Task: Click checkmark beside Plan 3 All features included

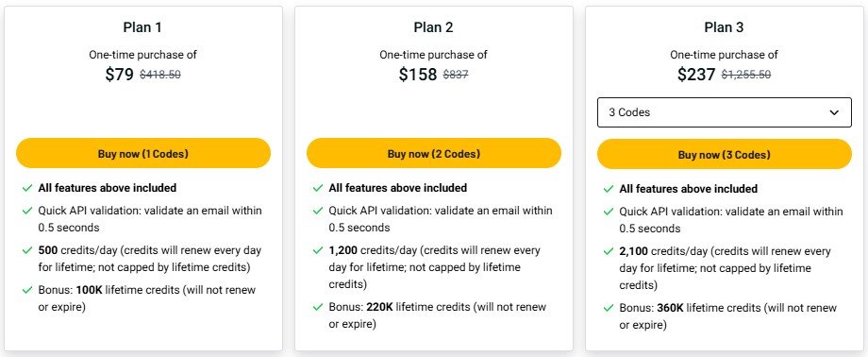Action: point(609,189)
